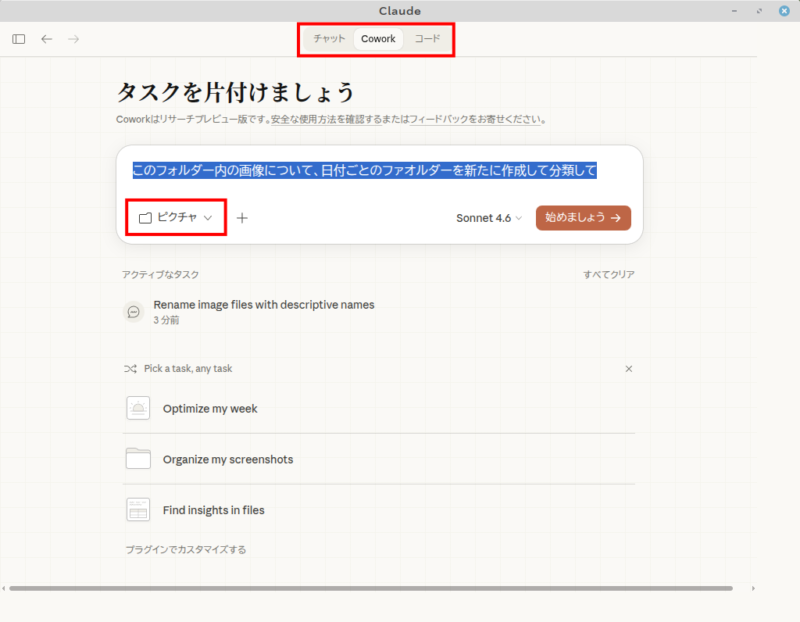
Task: Click the Organize my screenshots folder icon
Action: pyautogui.click(x=138, y=459)
